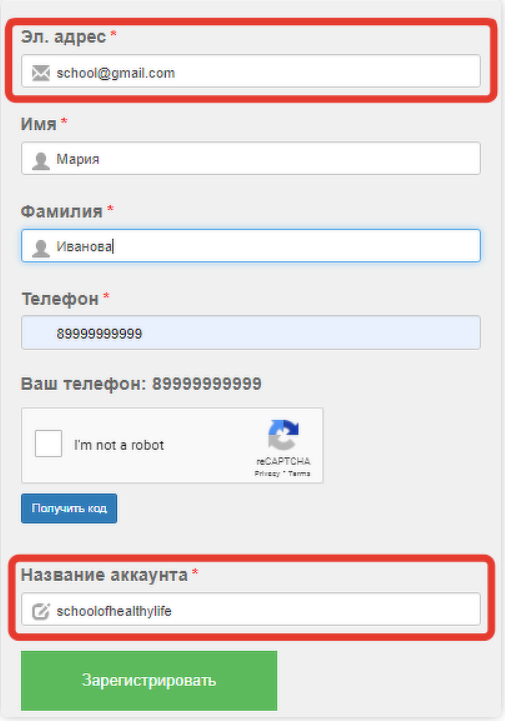Click the Эл. адрес field label
The width and height of the screenshot is (505, 721).
[63, 36]
